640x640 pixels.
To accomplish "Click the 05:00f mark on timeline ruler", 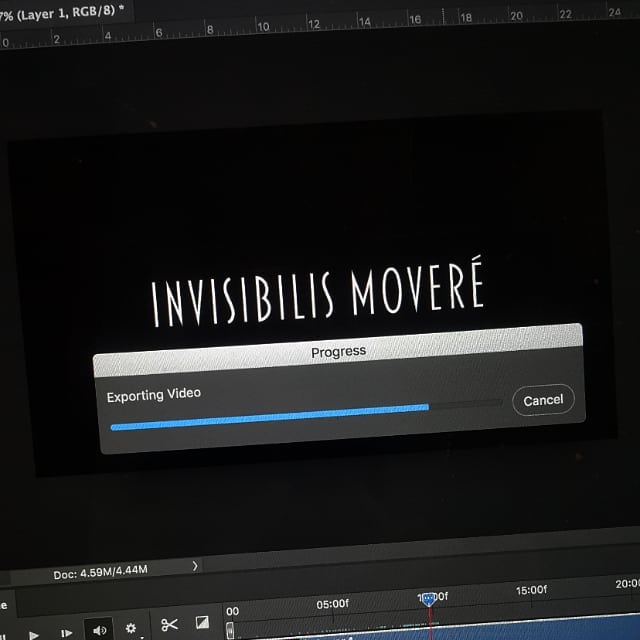I will click(332, 603).
